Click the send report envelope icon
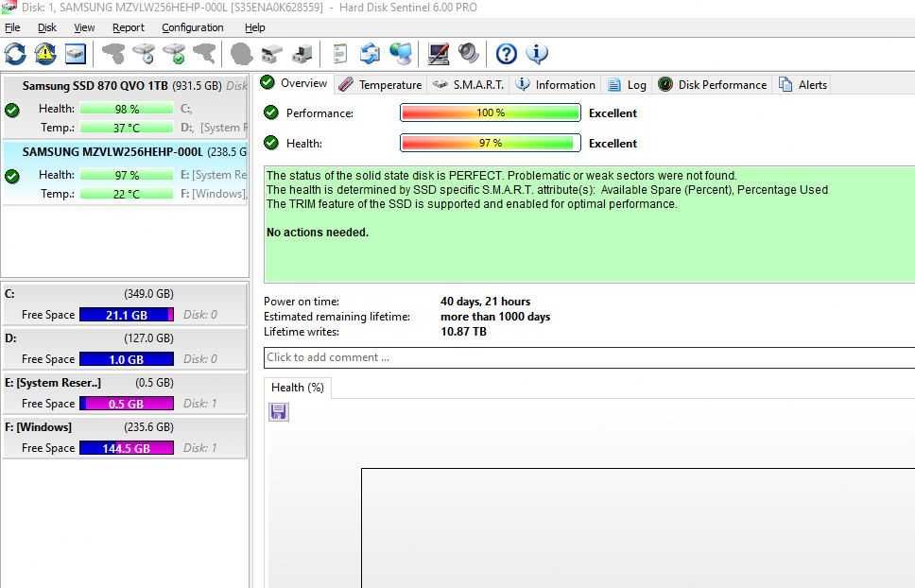The width and height of the screenshot is (915, 588). click(370, 54)
